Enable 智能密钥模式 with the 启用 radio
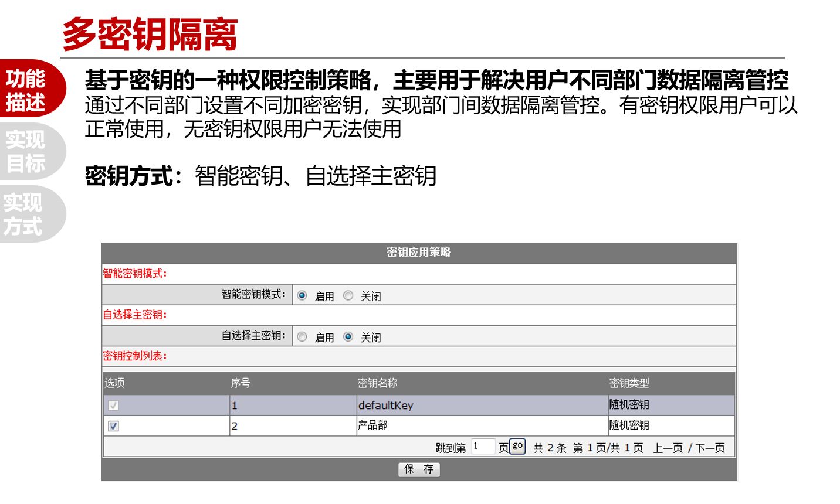 302,296
